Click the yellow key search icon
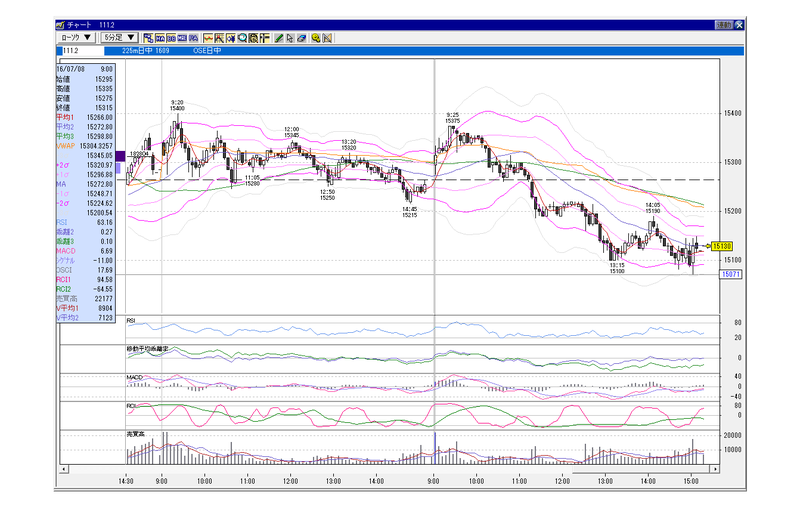 (316, 38)
